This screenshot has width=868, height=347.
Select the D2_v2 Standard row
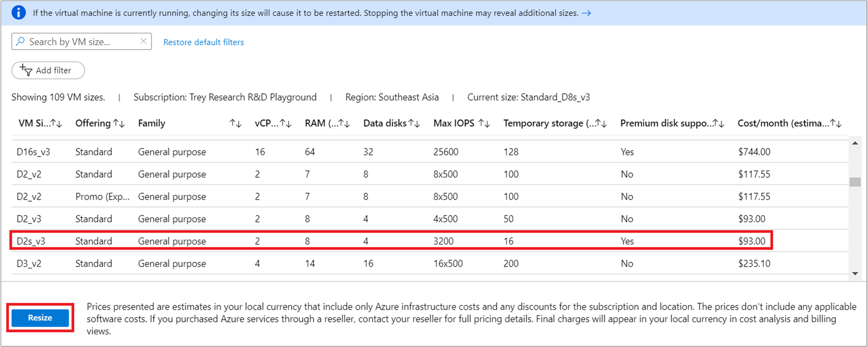pyautogui.click(x=429, y=174)
